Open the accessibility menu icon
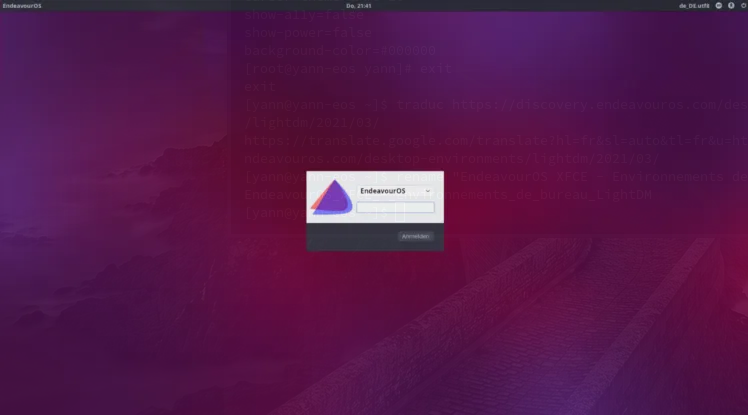The width and height of the screenshot is (748, 415). 730,5
